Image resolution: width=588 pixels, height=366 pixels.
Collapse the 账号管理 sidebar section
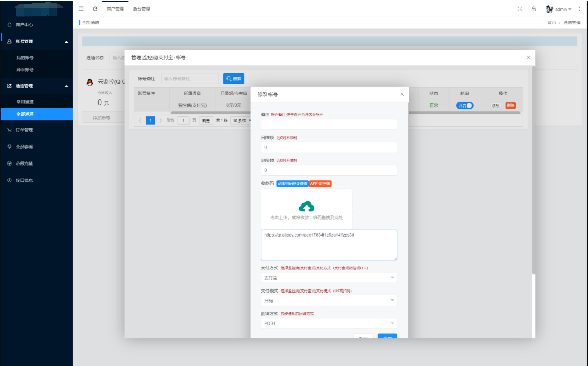click(37, 41)
